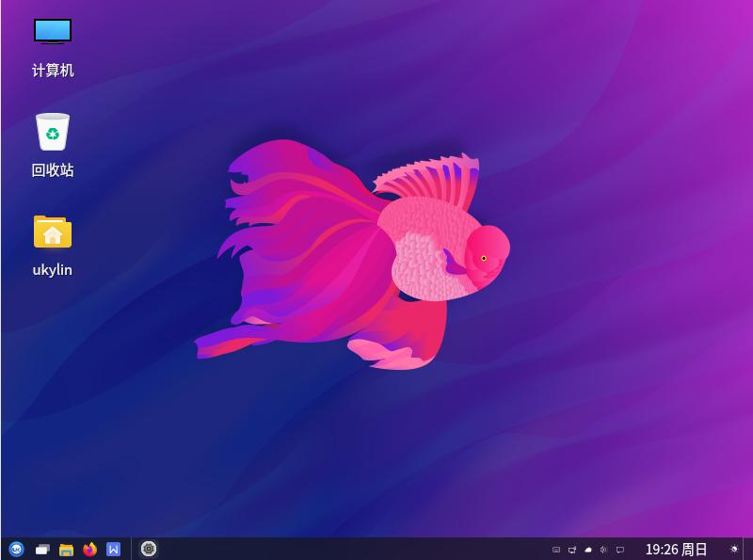Open WPS Office from the taskbar
Image resolution: width=753 pixels, height=560 pixels.
(x=114, y=549)
